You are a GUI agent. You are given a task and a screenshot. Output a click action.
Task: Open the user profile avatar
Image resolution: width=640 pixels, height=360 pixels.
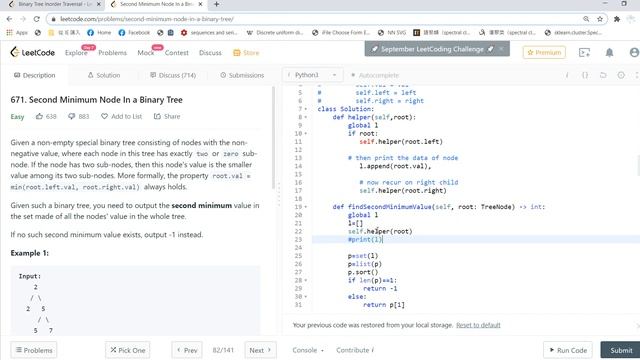634,53
